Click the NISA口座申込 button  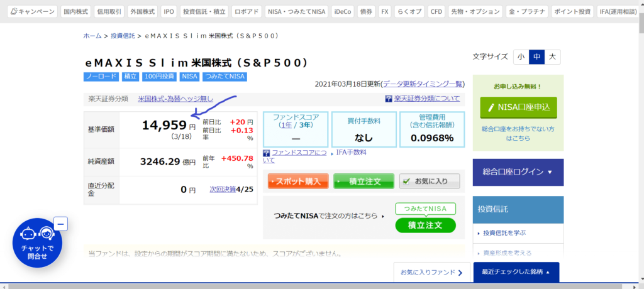click(518, 107)
